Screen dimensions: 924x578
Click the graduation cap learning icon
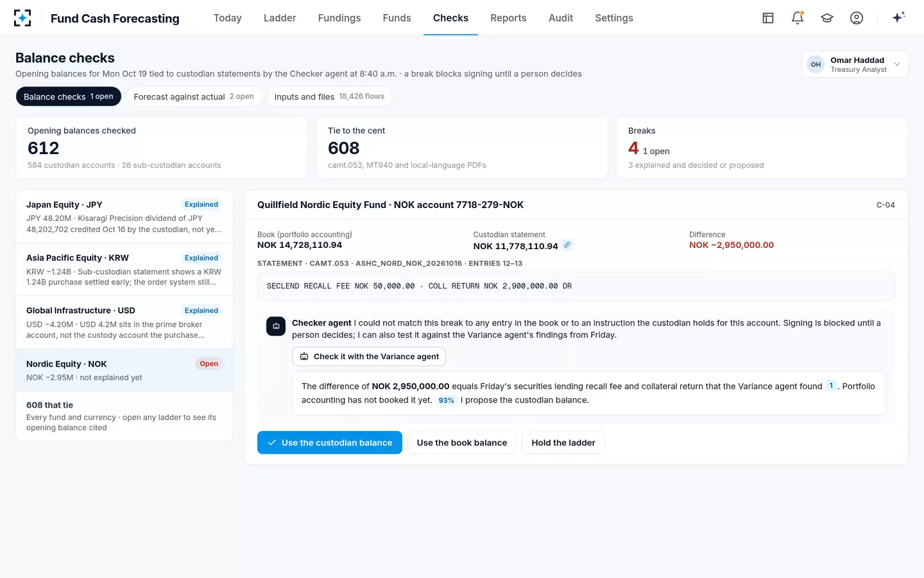point(827,18)
